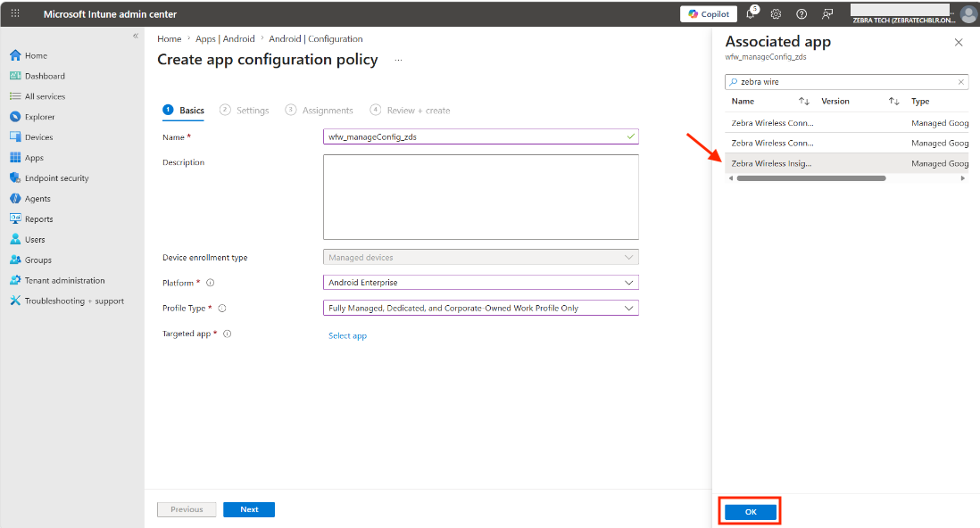The width and height of the screenshot is (980, 528).
Task: Click the Previous button
Action: (x=187, y=509)
